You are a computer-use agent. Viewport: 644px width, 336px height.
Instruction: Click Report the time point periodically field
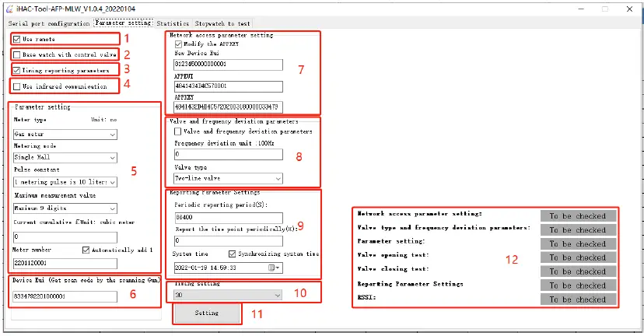click(229, 241)
